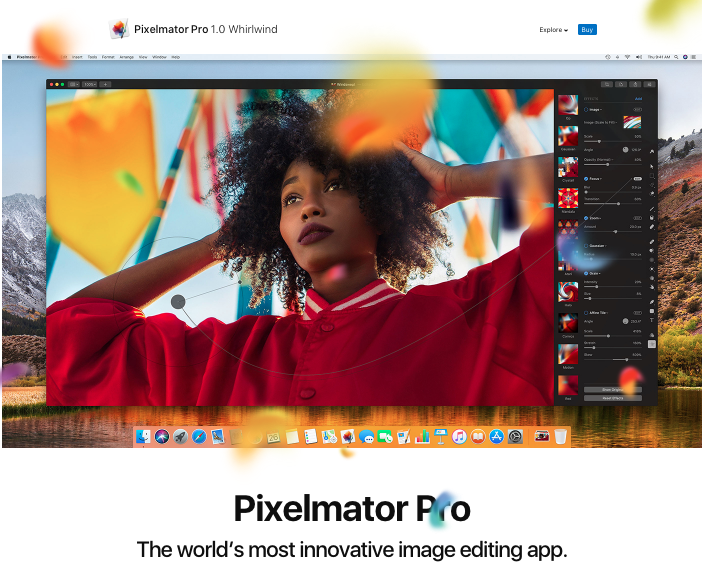
Task: Open Pixelmator Pro from the Dock
Action: pos(348,436)
